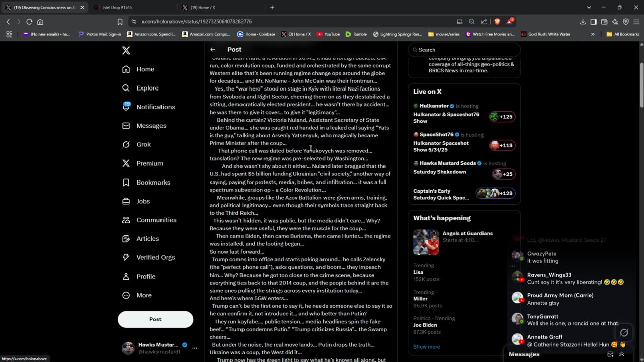Image resolution: width=644 pixels, height=362 pixels.
Task: Open a new browser tab
Action: click(x=272, y=7)
